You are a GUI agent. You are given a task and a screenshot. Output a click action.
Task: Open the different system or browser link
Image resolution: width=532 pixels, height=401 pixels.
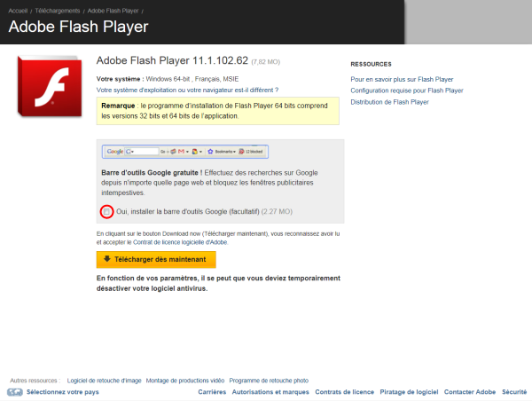coord(186,90)
